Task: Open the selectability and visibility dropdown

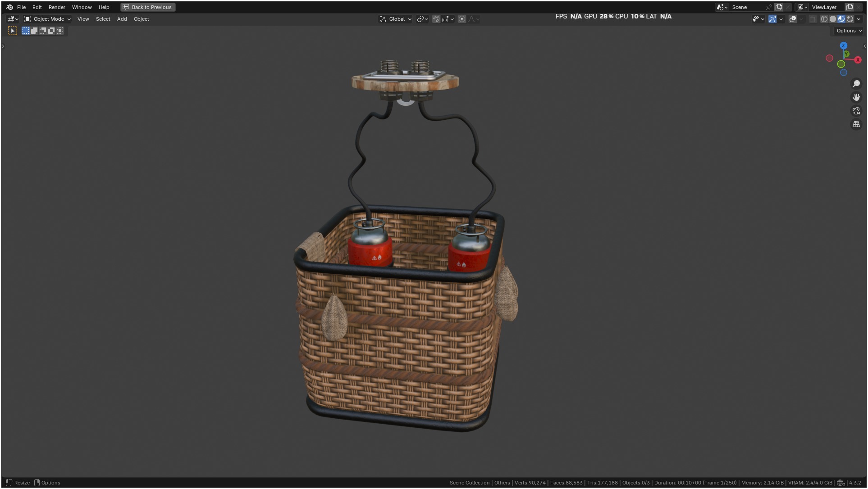Action: [758, 19]
